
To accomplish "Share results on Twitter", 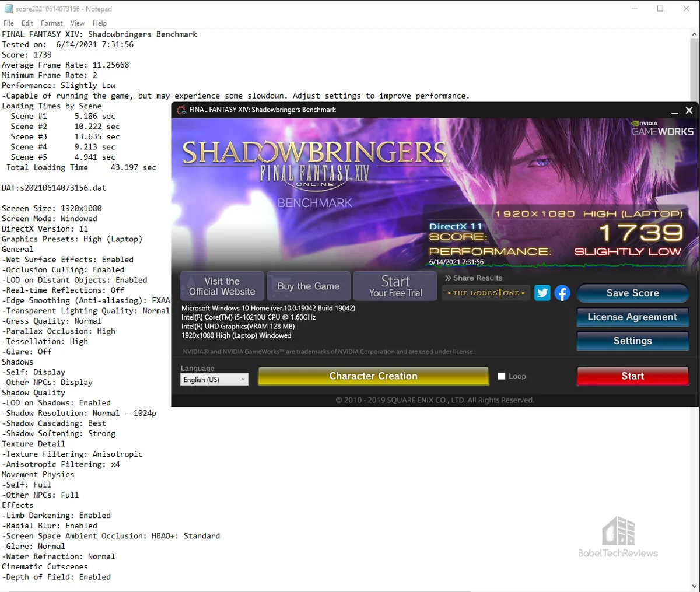I will (x=542, y=293).
